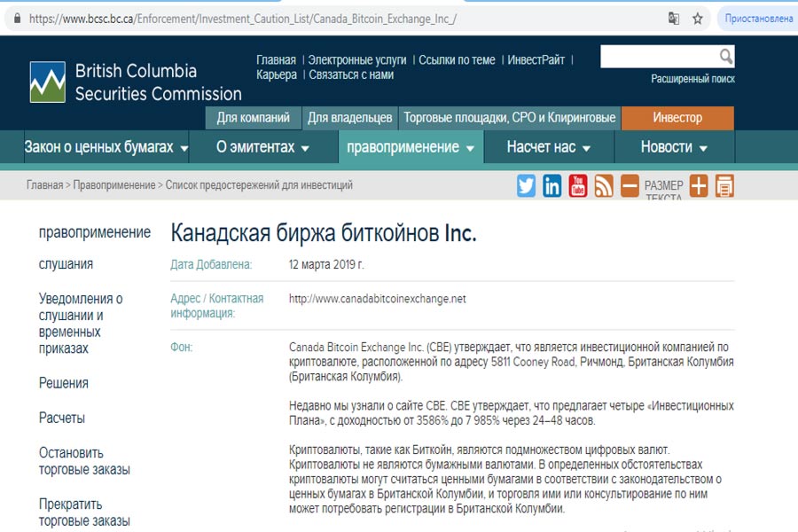The width and height of the screenshot is (798, 532).
Task: Go to the 'ИнвестРайт' link
Action: pyautogui.click(x=536, y=60)
